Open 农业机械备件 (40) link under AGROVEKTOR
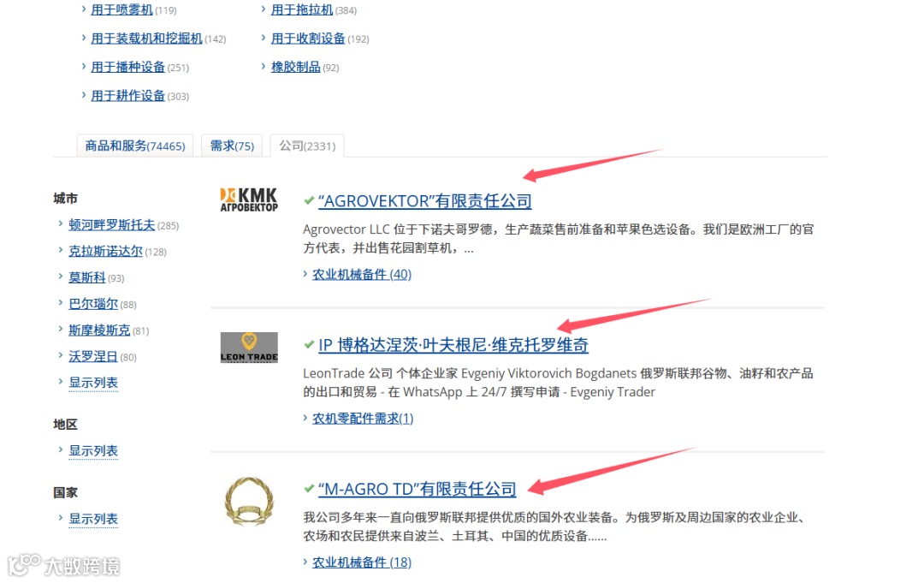This screenshot has width=924, height=583. click(362, 274)
